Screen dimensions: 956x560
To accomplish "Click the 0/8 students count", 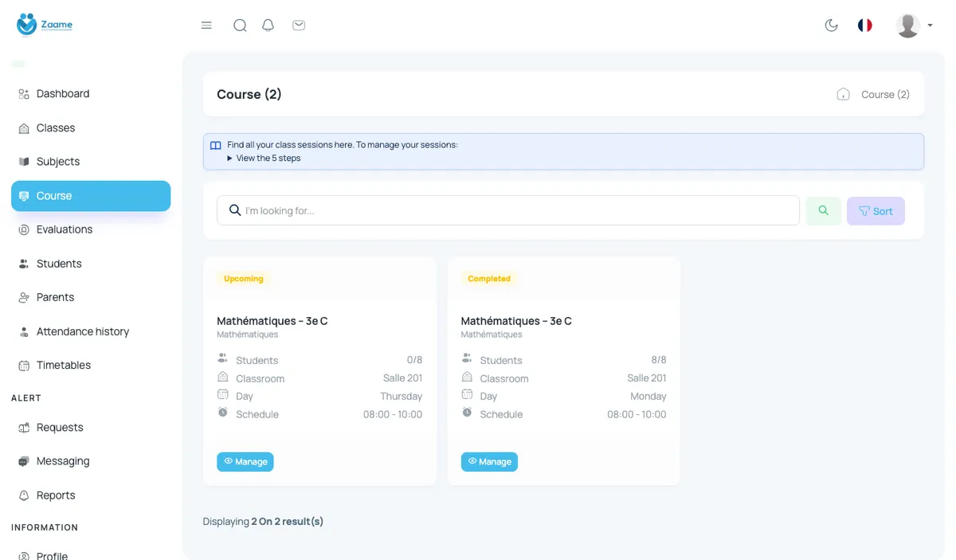I will 414,360.
